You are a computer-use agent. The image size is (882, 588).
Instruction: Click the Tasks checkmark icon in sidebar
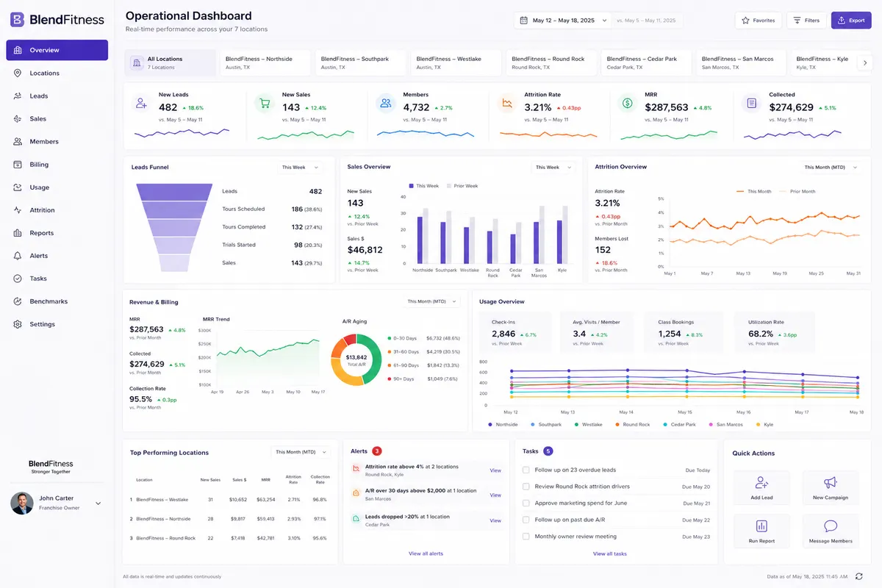[x=18, y=279]
